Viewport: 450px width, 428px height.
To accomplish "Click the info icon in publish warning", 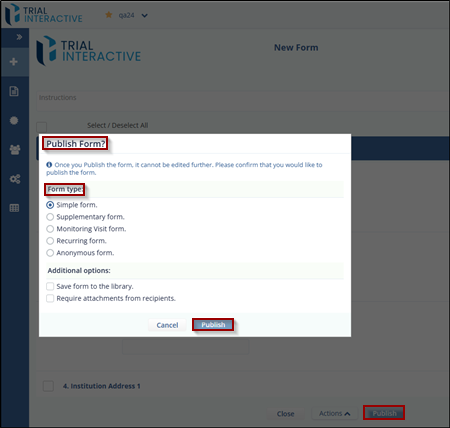I will 49,165.
